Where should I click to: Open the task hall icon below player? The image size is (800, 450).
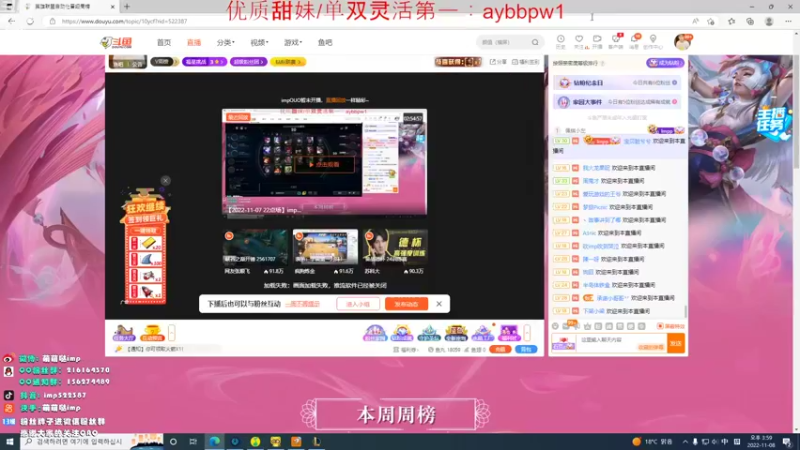(124, 333)
